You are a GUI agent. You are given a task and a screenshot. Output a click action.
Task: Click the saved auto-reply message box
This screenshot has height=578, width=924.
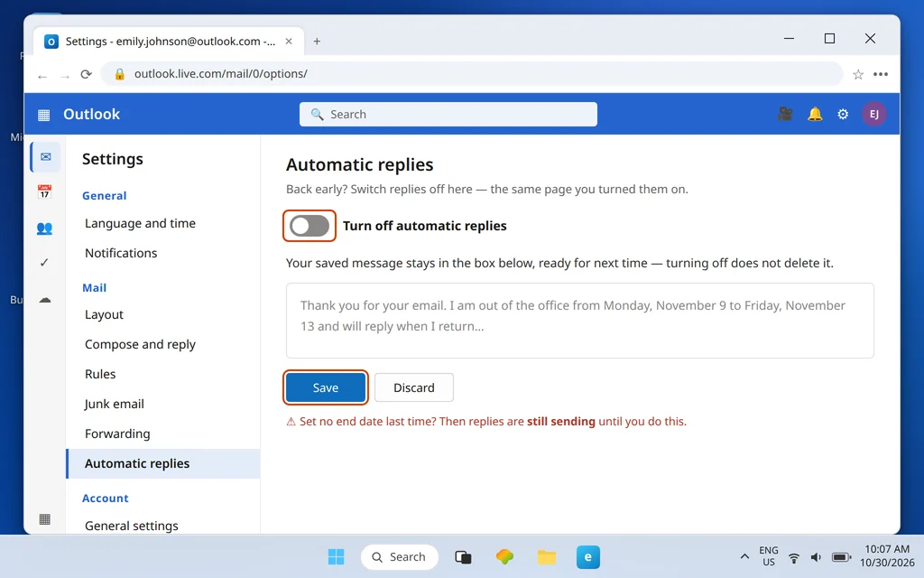[x=580, y=321]
